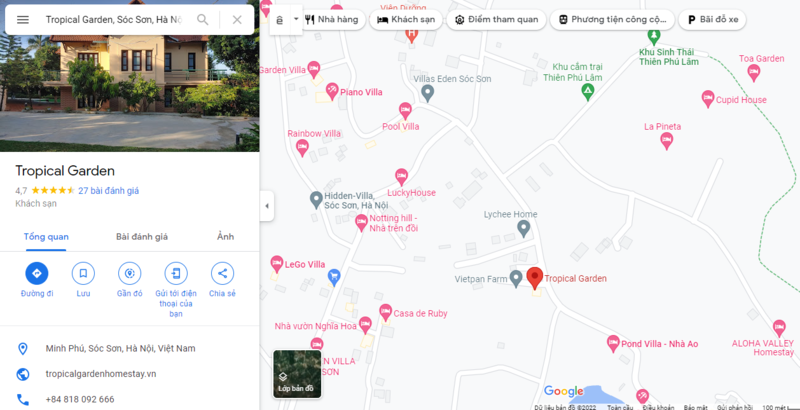The height and width of the screenshot is (410, 800).
Task: Save the place with Lưu icon
Action: [83, 273]
